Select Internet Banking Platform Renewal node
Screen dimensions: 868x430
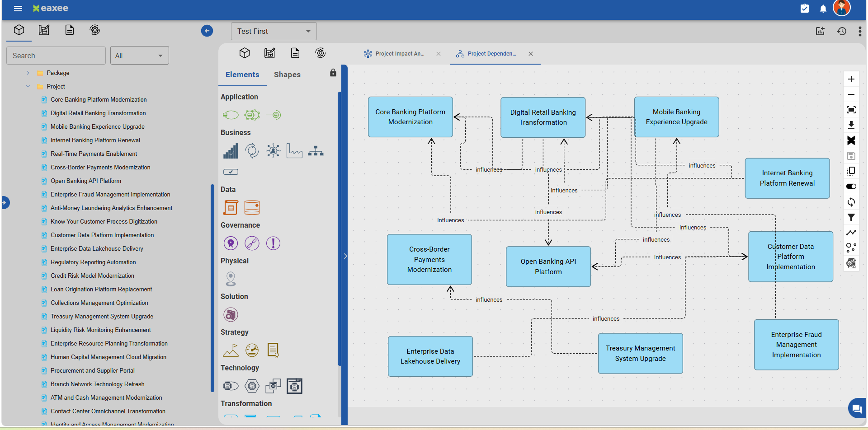(788, 178)
